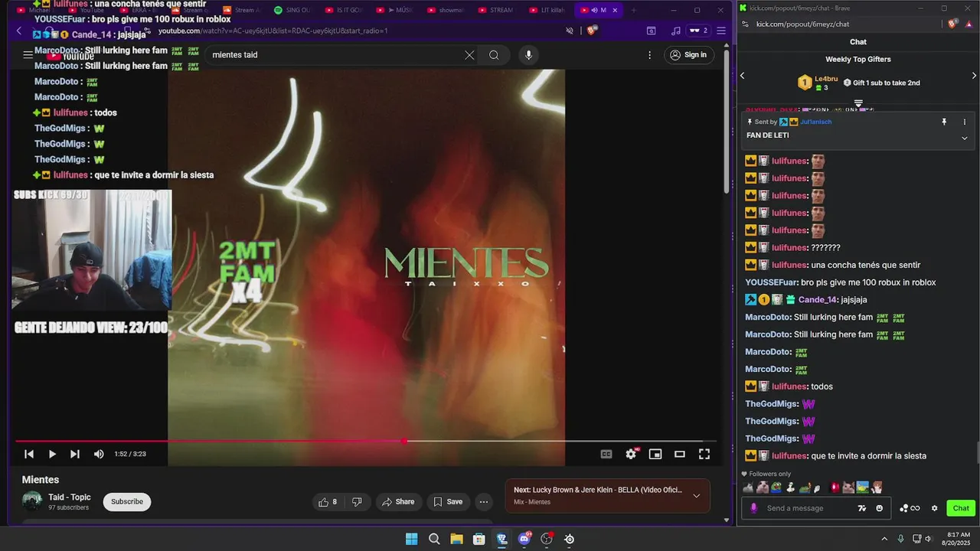Screen dimensions: 980x551
Task: Show hidden system tray icons
Action: (884, 539)
